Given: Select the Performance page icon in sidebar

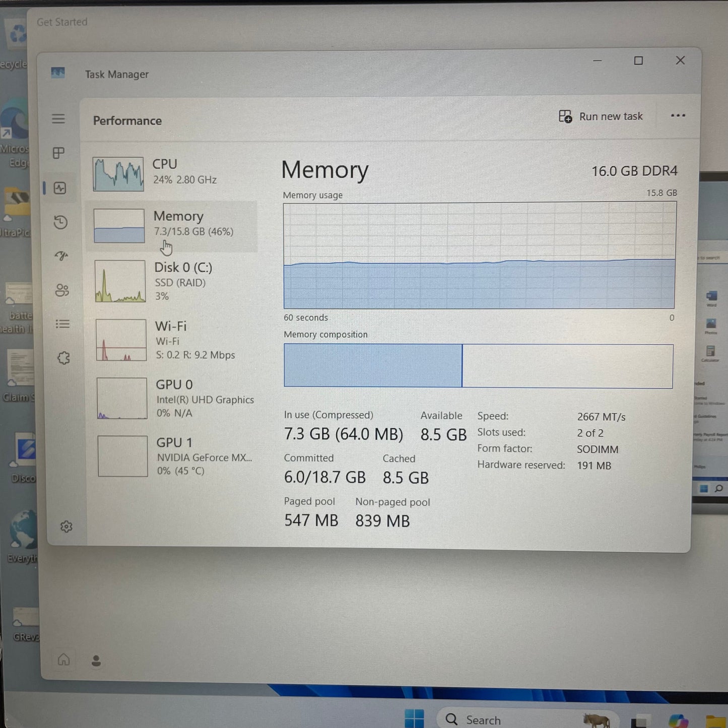Looking at the screenshot, I should coord(60,188).
